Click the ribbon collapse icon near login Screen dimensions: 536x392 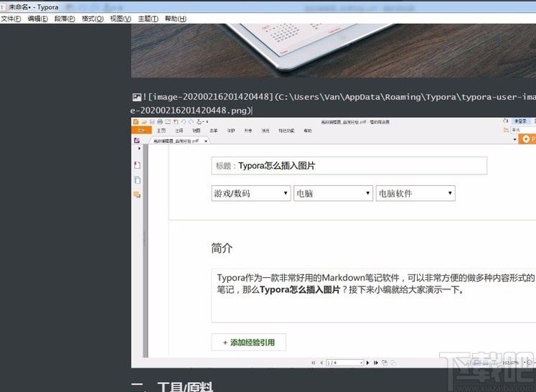(x=506, y=121)
